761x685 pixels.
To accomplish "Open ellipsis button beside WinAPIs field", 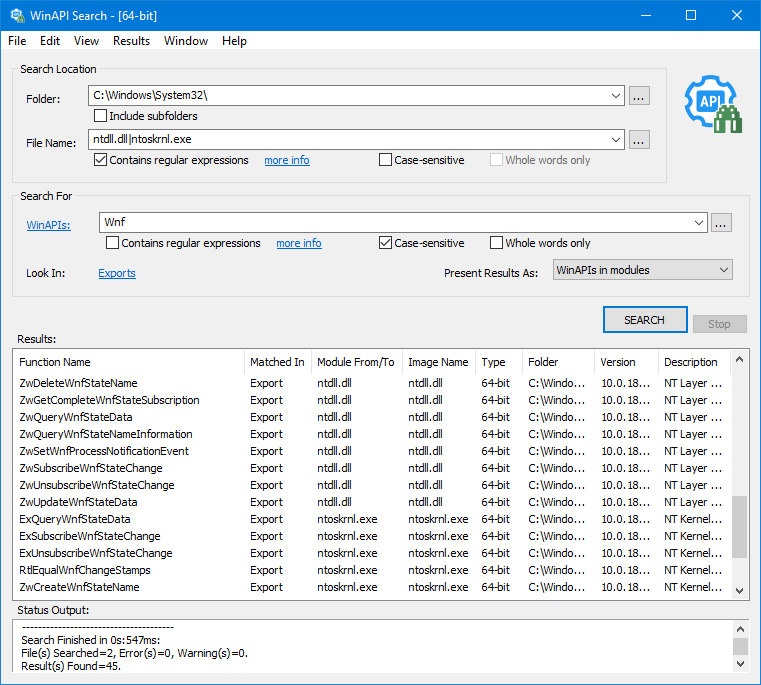I will (x=722, y=222).
